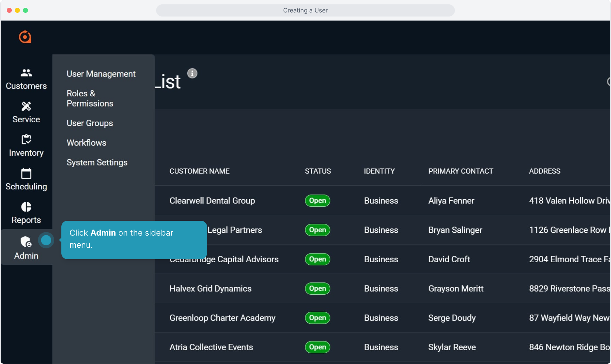Viewport: 611px width, 364px height.
Task: Click the info icon beside list title
Action: pyautogui.click(x=192, y=73)
